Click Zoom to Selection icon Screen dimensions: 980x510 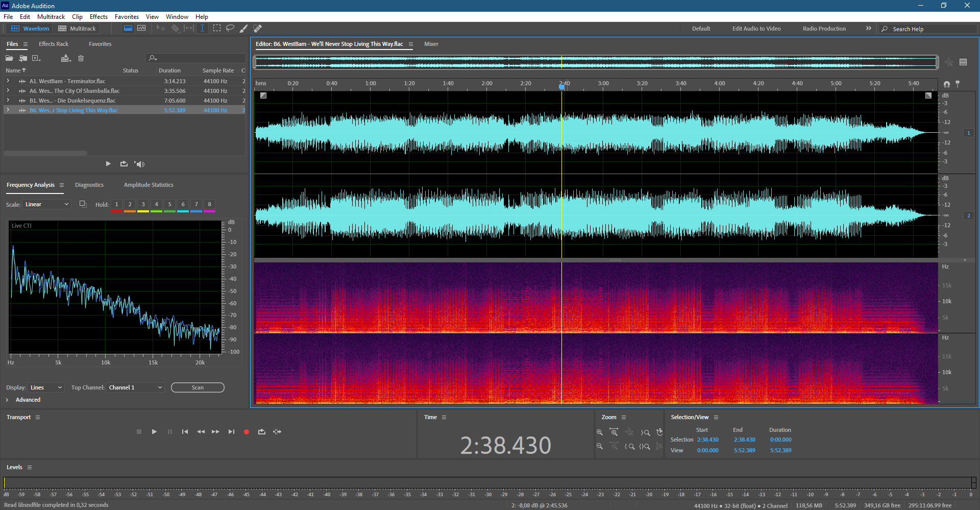coord(645,446)
